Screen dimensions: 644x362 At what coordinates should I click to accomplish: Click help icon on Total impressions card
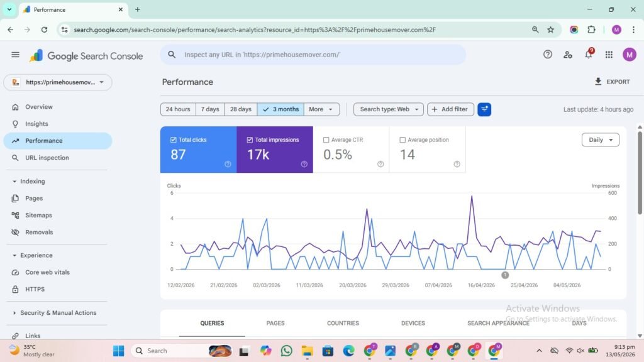pos(304,164)
